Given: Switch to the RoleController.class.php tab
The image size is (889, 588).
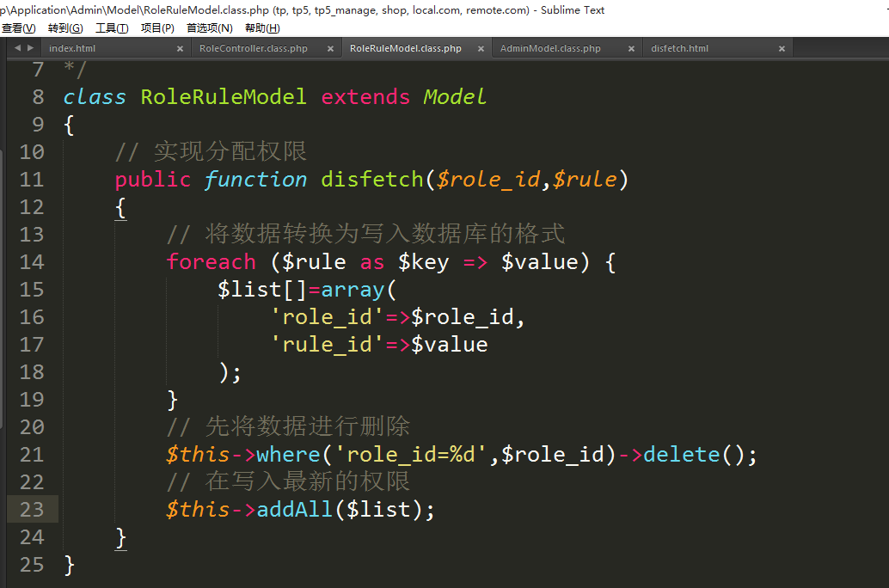Looking at the screenshot, I should pyautogui.click(x=253, y=49).
